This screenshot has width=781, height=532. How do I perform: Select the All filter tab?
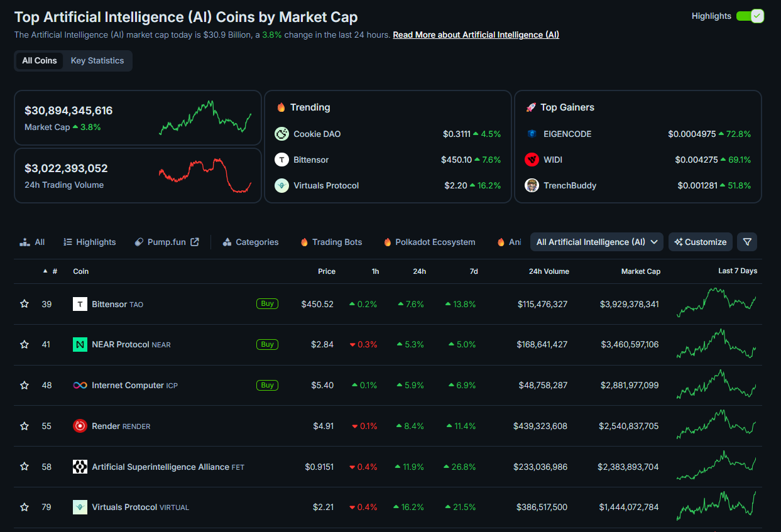point(32,242)
